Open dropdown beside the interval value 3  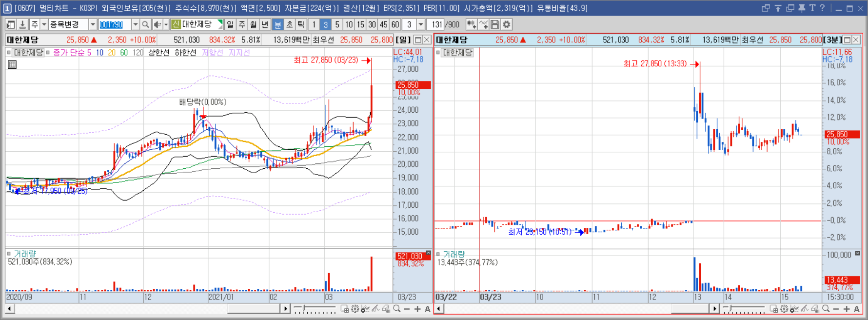pos(421,24)
